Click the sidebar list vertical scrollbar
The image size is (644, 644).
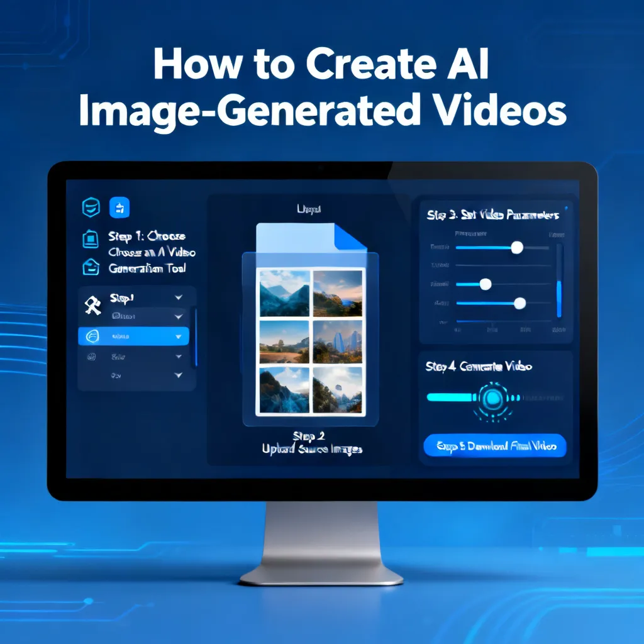pos(196,337)
